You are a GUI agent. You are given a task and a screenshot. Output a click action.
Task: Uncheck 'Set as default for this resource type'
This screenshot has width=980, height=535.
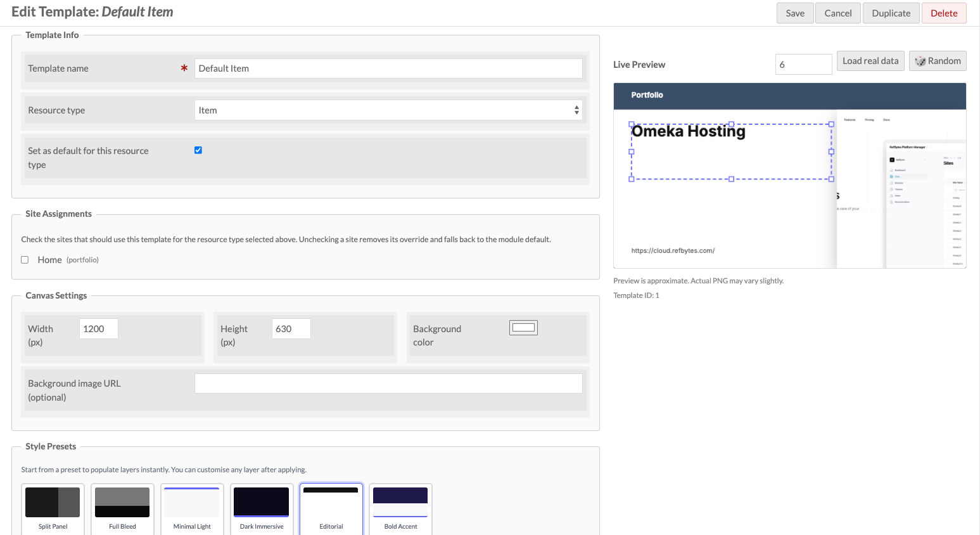(x=198, y=150)
